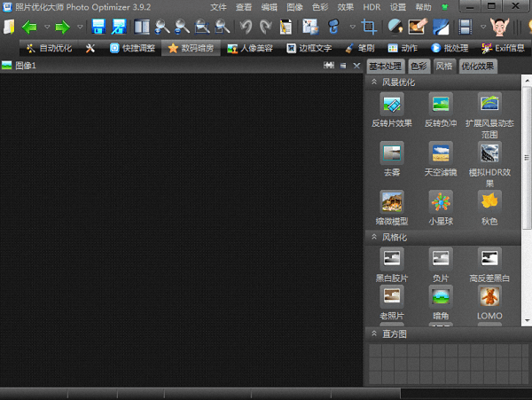Click 自动优化 button

(50, 49)
